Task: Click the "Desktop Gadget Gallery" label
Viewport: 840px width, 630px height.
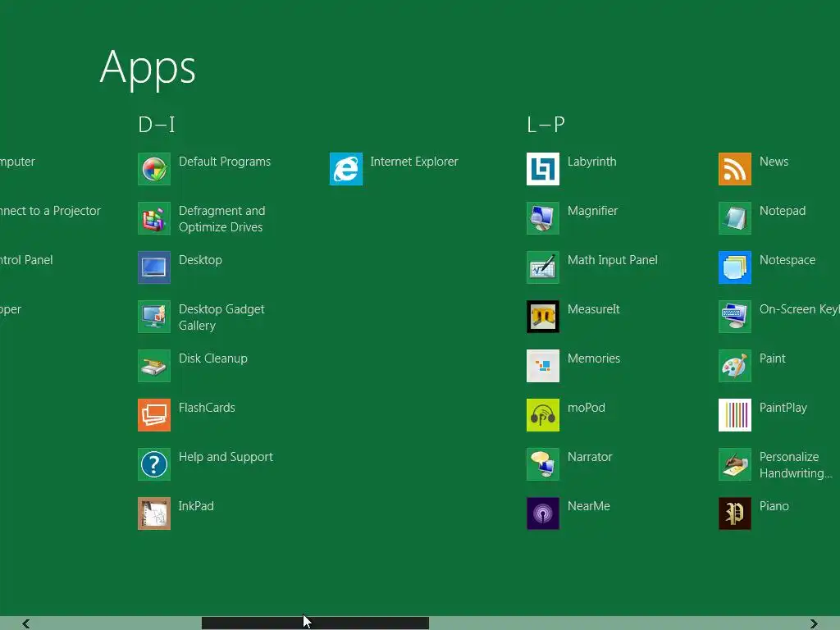Action: click(x=221, y=317)
